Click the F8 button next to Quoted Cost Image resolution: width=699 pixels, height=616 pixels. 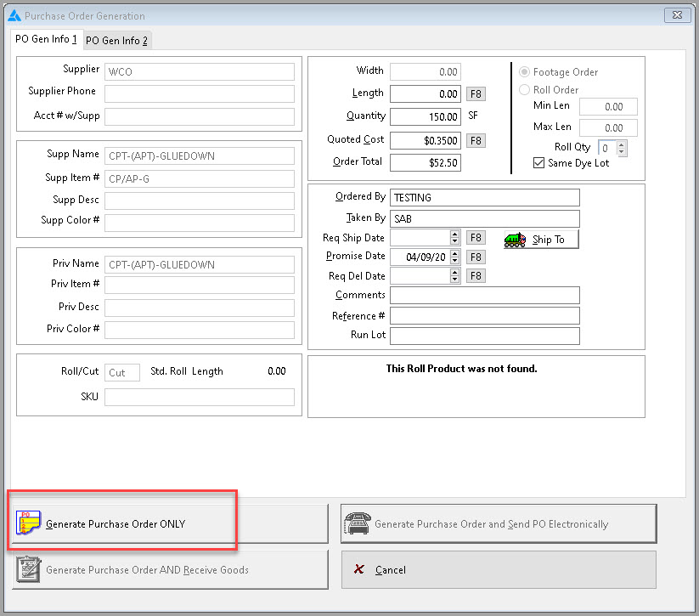(x=476, y=141)
